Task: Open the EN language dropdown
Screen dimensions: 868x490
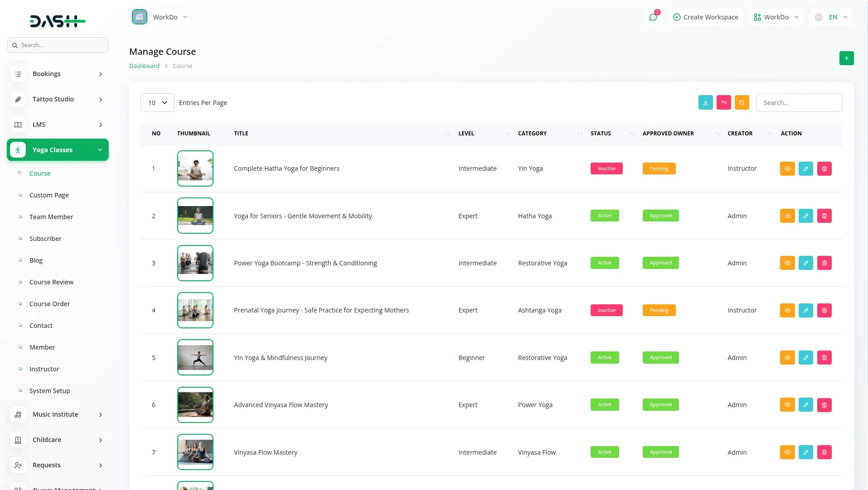Action: coord(831,17)
